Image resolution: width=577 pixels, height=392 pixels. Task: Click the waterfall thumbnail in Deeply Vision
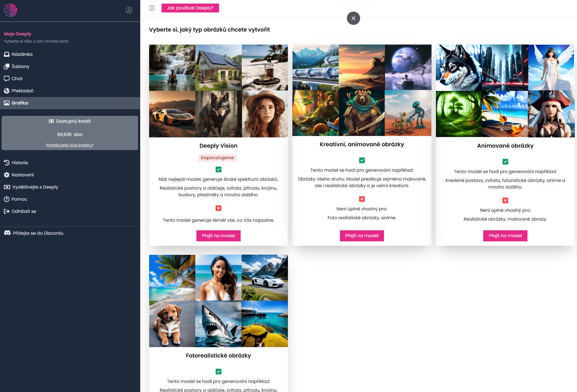click(172, 68)
